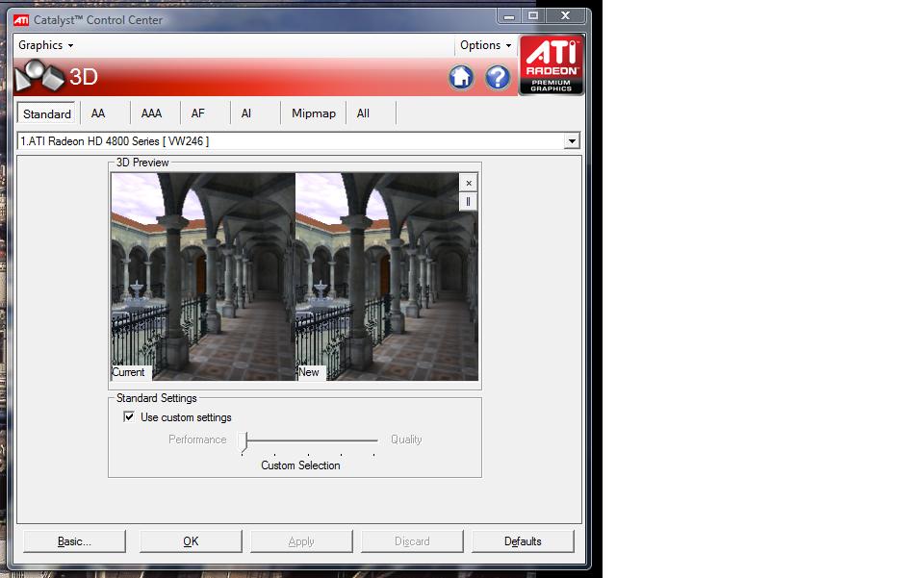Restore settings with the Defaults button
Viewport: 924px width, 578px height.
point(523,541)
